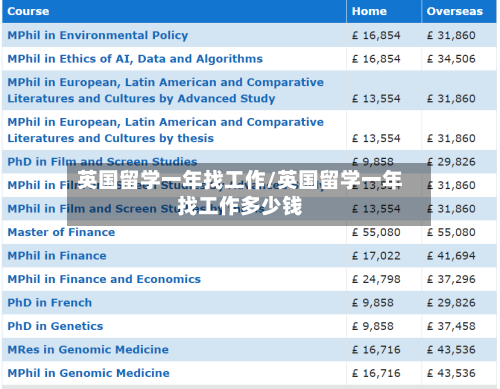Select Home fee £ 9,858 for PhD in Genetics
Image resolution: width=500 pixels, height=389 pixels.
[x=373, y=326]
